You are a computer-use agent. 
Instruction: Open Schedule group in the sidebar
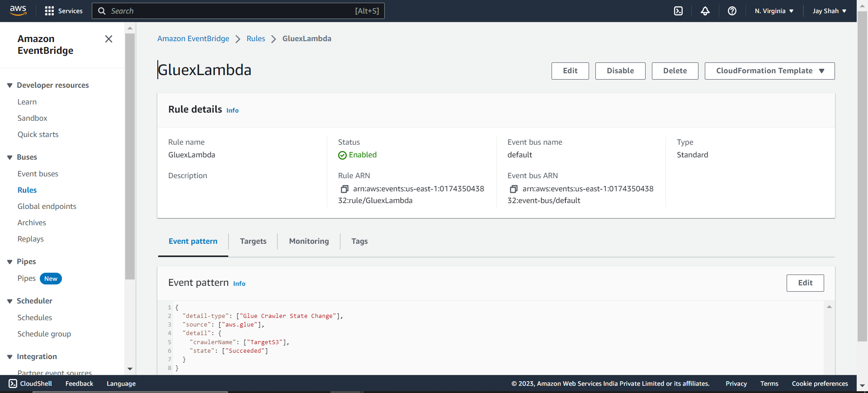coord(44,334)
